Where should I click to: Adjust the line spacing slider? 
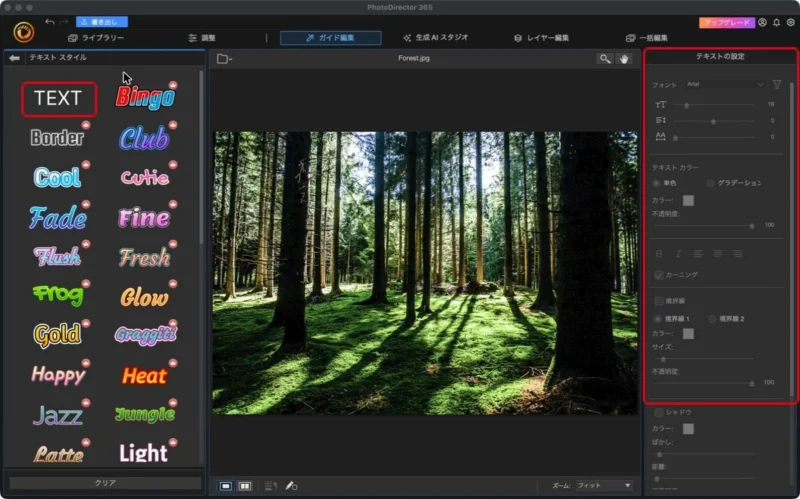coord(713,121)
